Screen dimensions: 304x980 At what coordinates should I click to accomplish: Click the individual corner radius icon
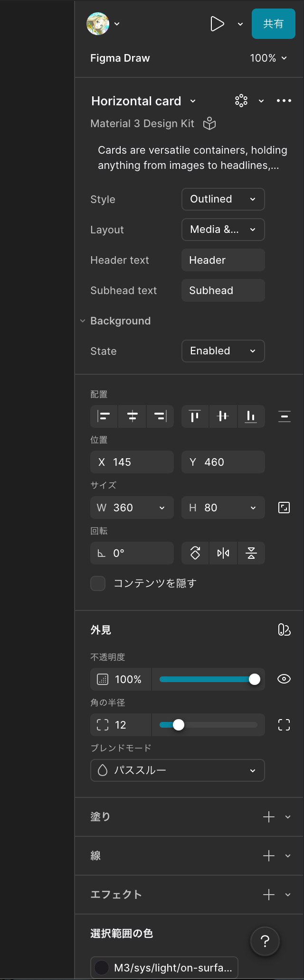tap(284, 725)
